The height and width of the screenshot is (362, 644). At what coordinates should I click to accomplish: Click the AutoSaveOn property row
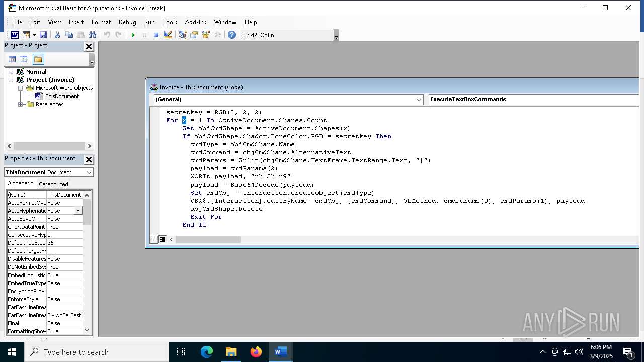coord(44,219)
